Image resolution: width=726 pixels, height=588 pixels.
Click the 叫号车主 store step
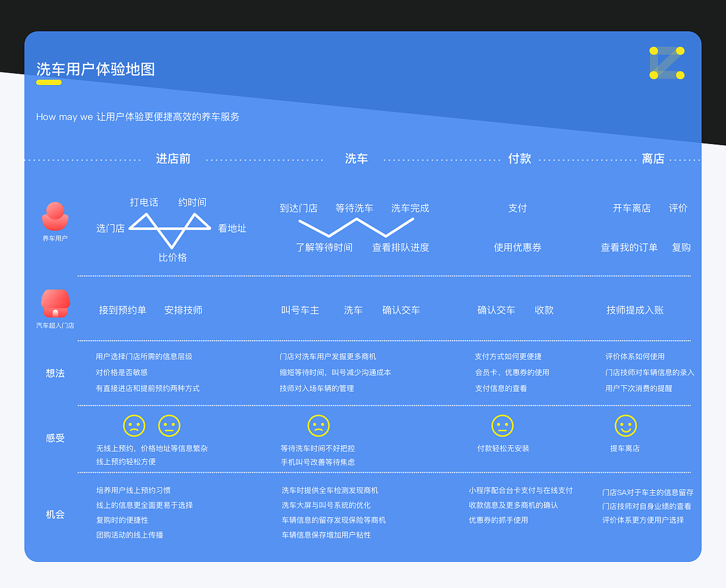tap(300, 310)
